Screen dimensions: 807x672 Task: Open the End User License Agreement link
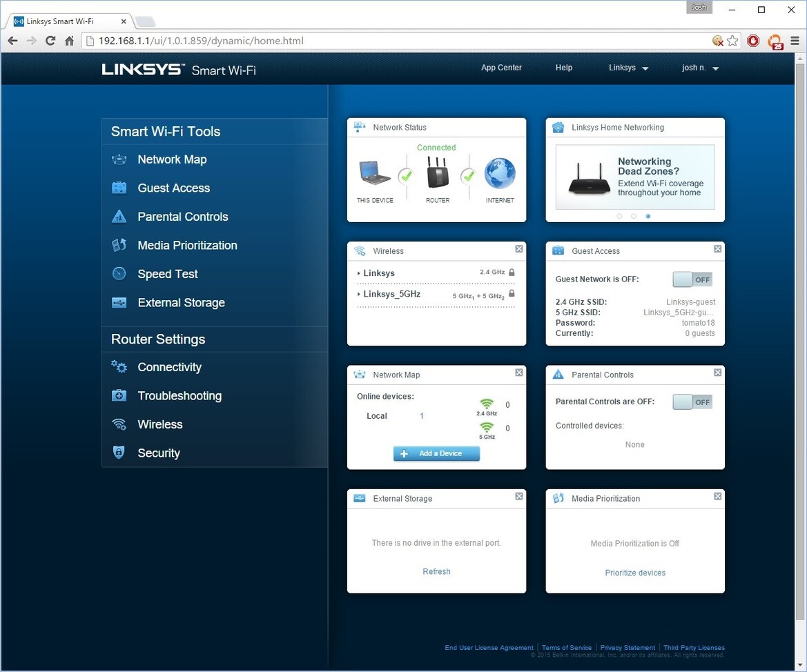pyautogui.click(x=489, y=648)
